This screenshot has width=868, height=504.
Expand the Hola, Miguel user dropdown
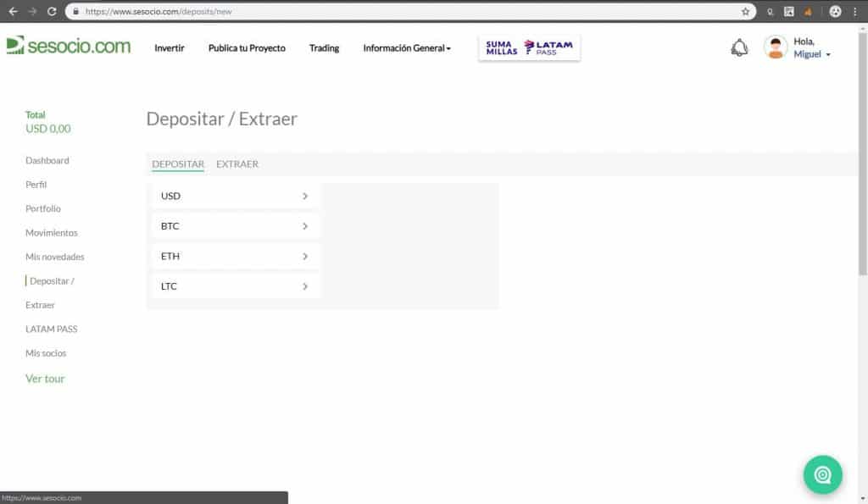tap(811, 48)
